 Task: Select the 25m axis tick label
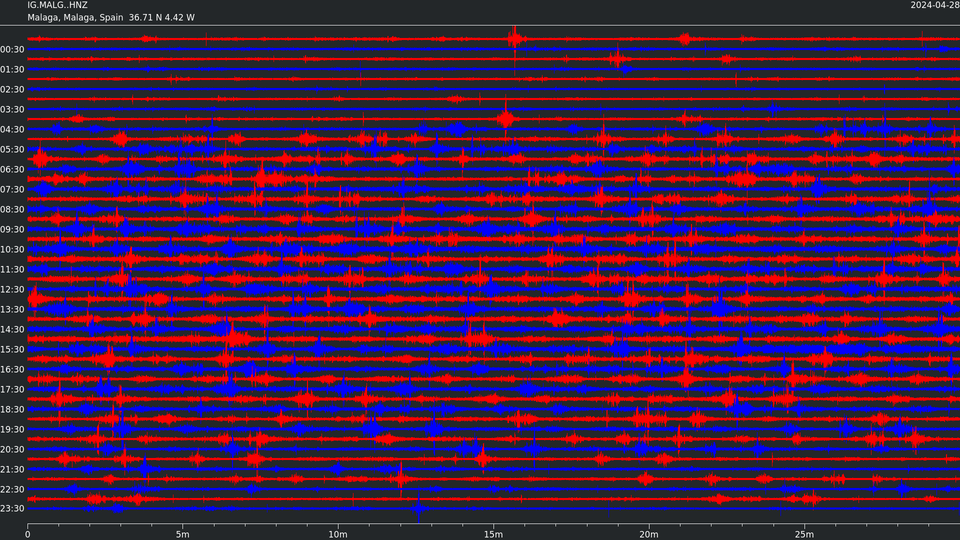[804, 534]
